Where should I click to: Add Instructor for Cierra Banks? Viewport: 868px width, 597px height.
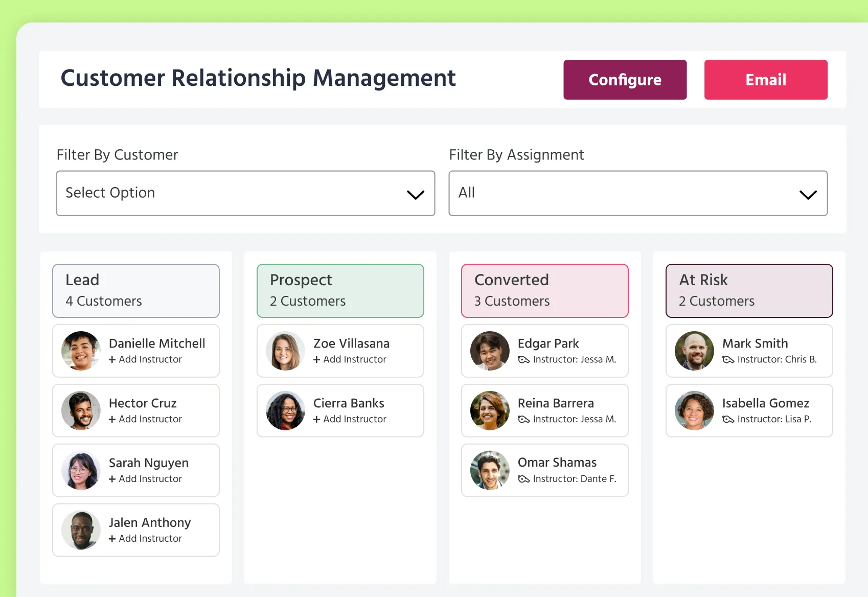tap(350, 419)
